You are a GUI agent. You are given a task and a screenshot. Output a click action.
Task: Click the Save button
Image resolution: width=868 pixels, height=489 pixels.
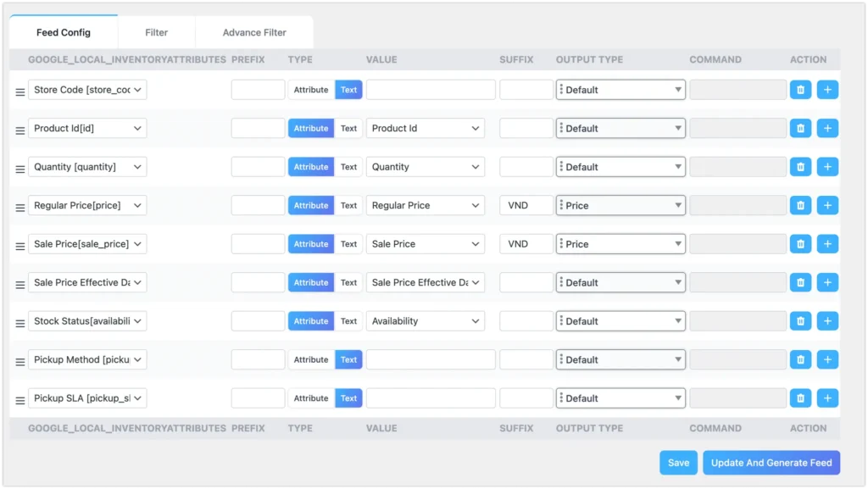tap(678, 463)
